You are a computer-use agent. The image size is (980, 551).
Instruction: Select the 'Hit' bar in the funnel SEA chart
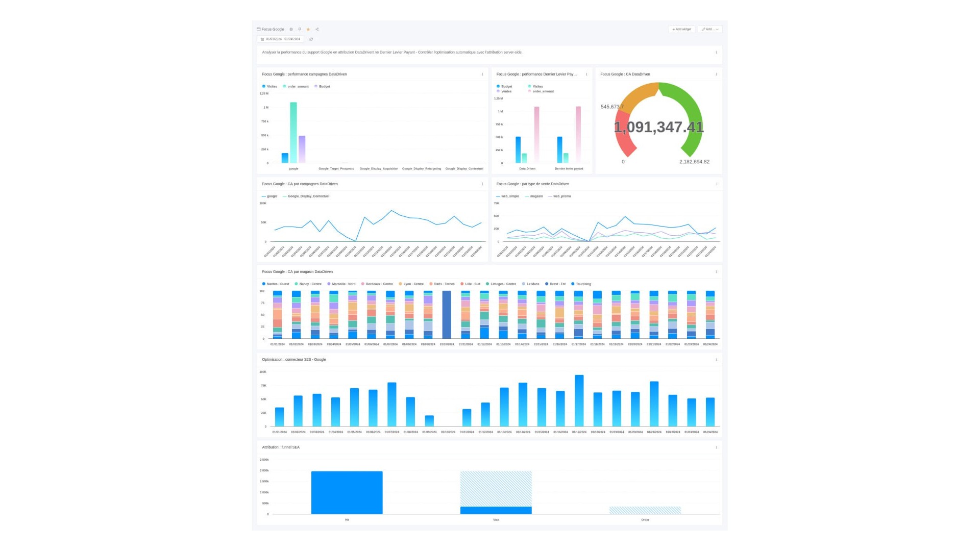click(x=347, y=492)
